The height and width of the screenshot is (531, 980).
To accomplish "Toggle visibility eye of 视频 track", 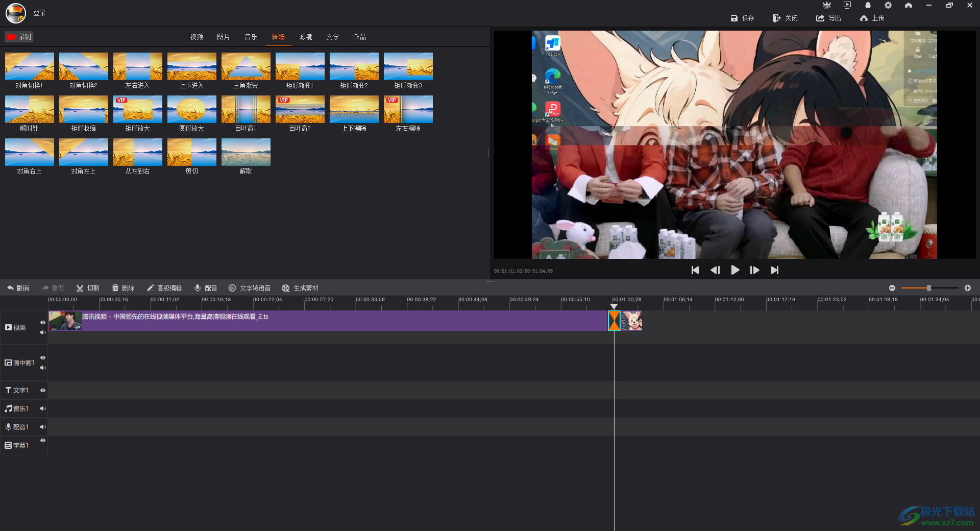I will tap(43, 323).
